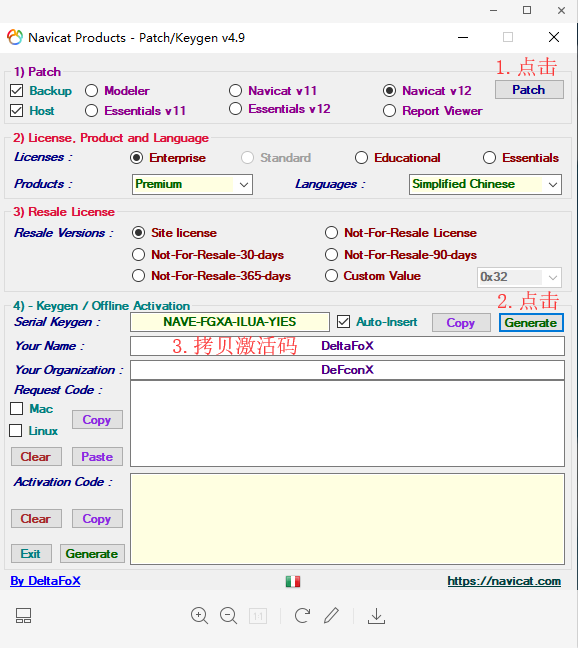Open the https://navicat.com link
The width and height of the screenshot is (578, 648).
pyautogui.click(x=504, y=581)
